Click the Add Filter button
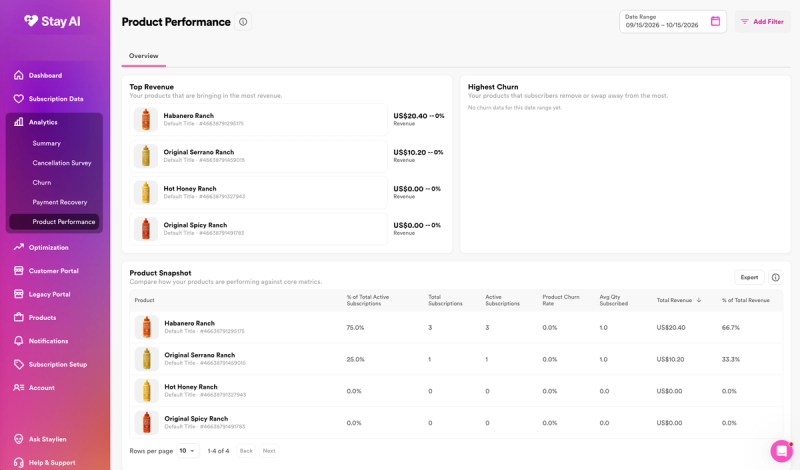Image resolution: width=800 pixels, height=470 pixels. (x=762, y=21)
